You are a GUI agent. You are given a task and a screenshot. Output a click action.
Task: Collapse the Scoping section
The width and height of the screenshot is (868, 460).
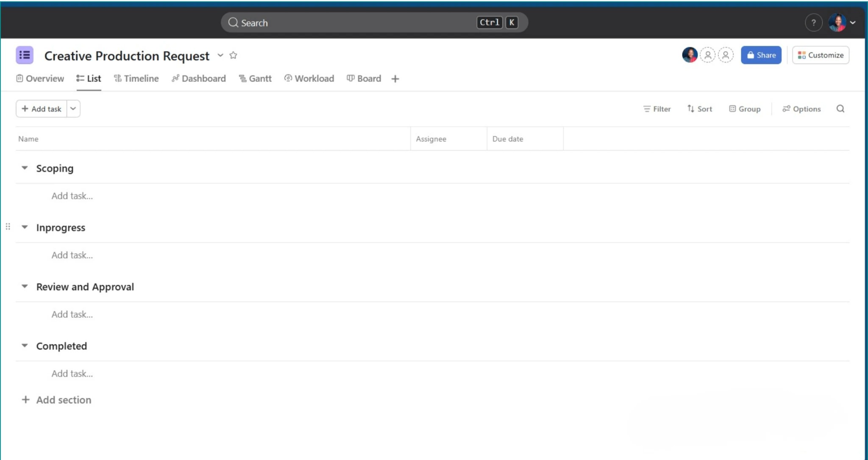(25, 168)
